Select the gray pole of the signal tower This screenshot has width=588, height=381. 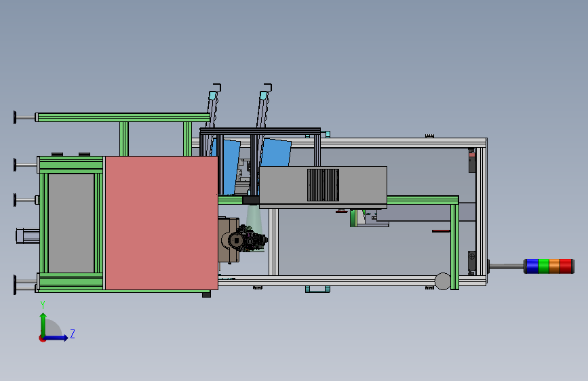507,266
